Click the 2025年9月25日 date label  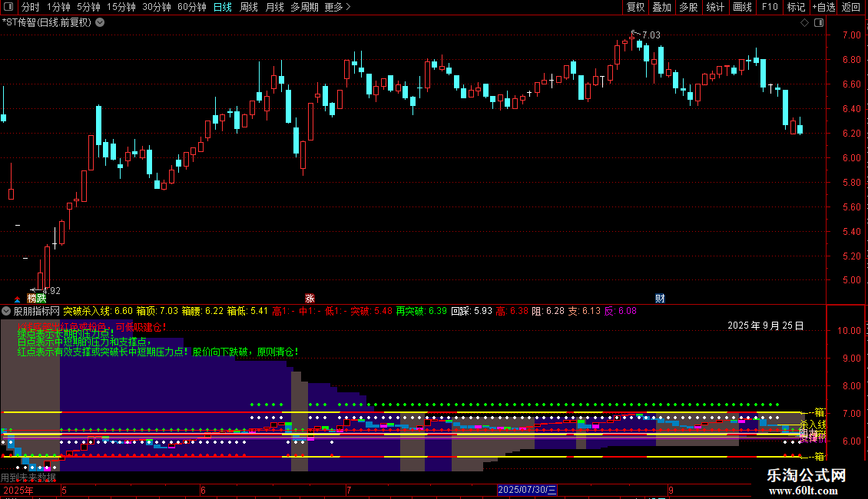point(766,326)
